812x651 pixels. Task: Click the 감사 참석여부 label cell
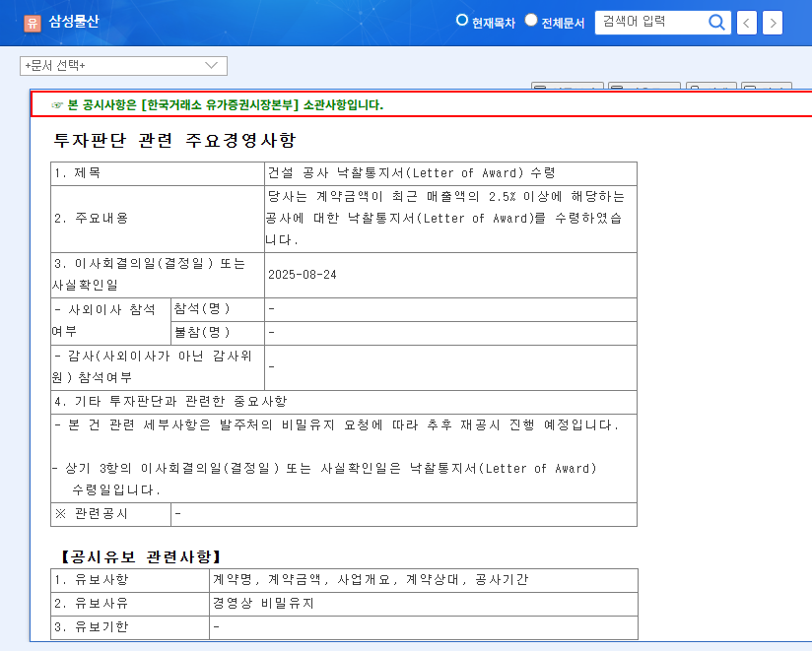(x=158, y=367)
